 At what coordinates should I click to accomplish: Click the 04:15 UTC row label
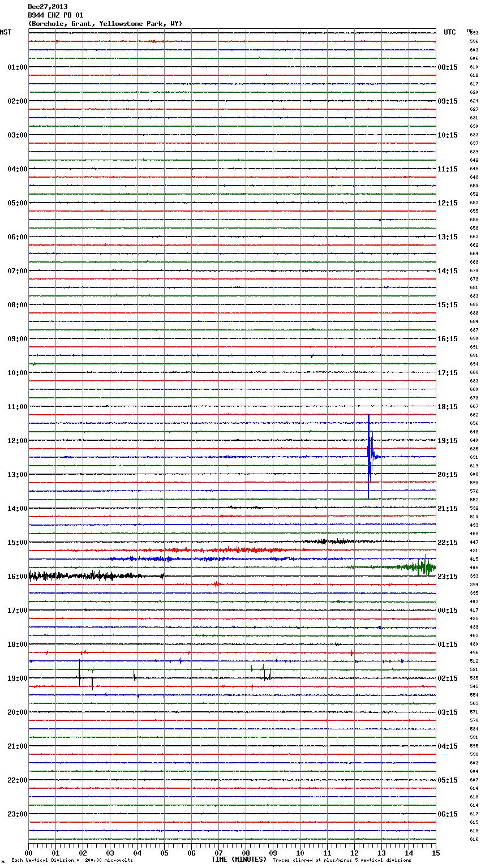(x=448, y=746)
